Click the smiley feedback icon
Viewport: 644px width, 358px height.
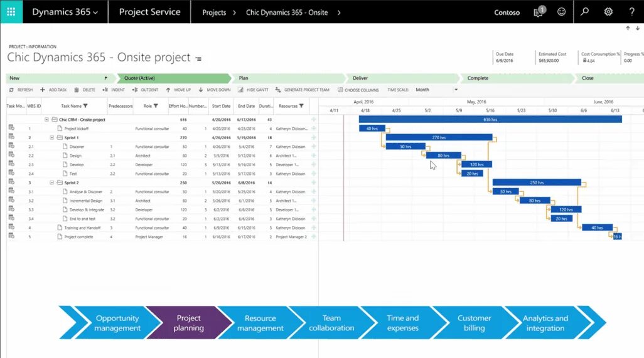[561, 12]
